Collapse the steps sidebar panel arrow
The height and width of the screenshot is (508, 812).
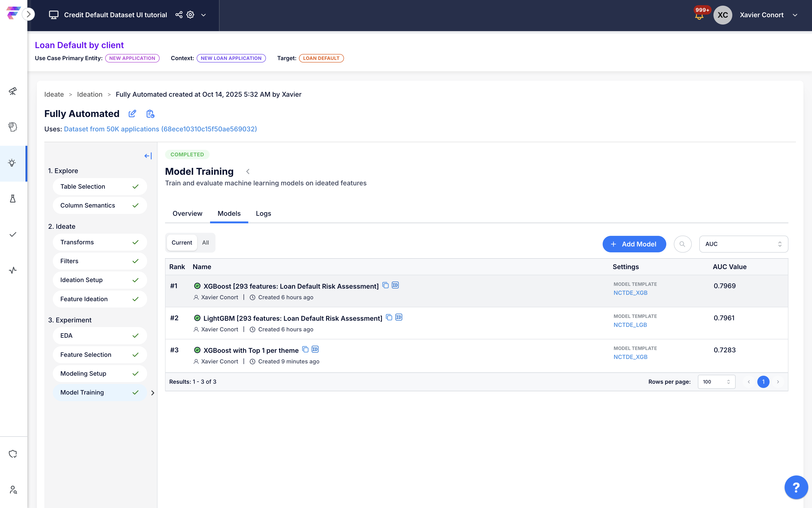coord(148,156)
